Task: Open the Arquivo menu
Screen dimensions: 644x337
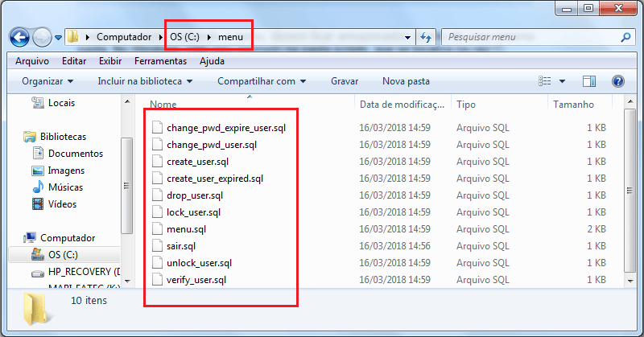Action: point(32,60)
